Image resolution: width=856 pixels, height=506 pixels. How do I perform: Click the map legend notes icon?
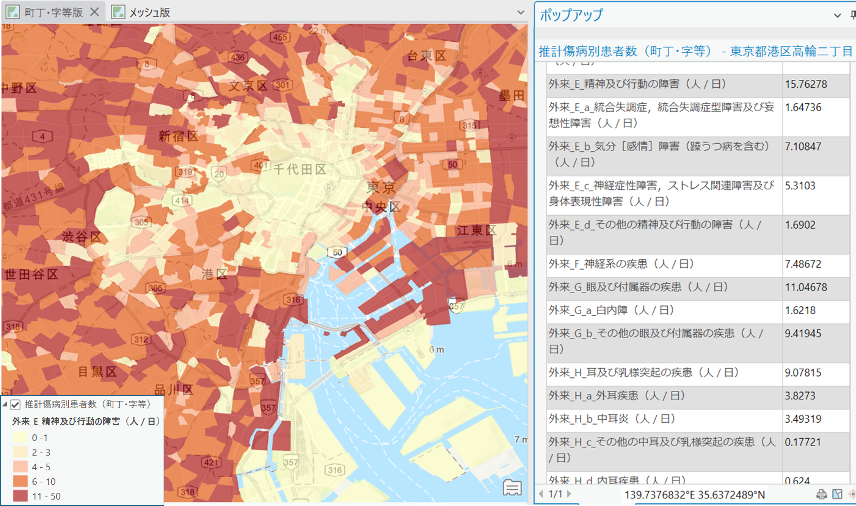click(x=513, y=487)
